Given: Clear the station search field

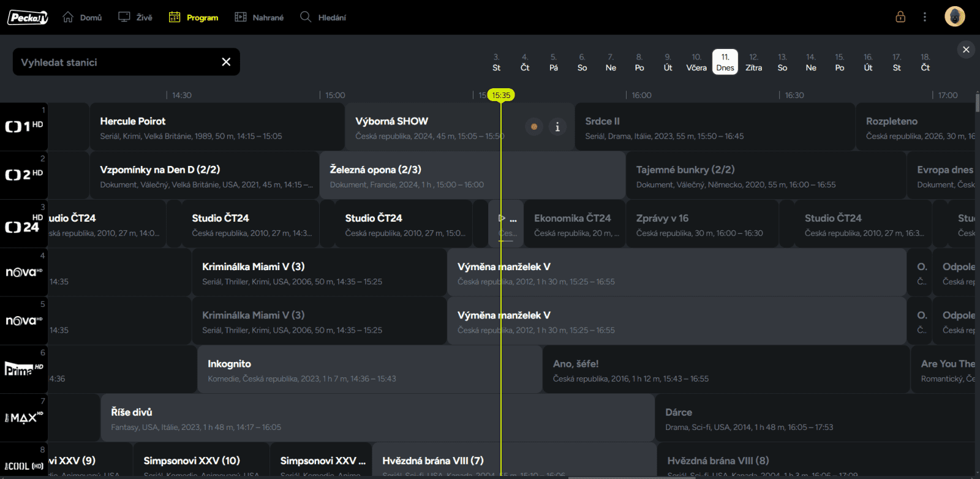Looking at the screenshot, I should (x=226, y=62).
